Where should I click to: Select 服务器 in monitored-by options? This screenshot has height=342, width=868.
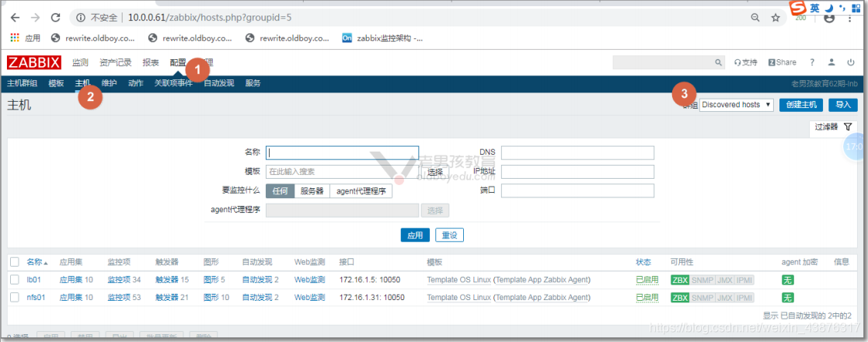(x=312, y=191)
